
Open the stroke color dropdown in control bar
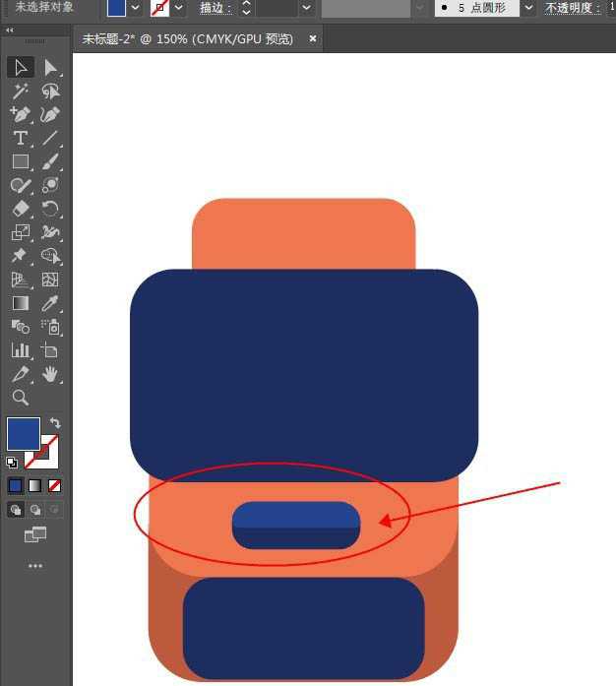point(179,8)
